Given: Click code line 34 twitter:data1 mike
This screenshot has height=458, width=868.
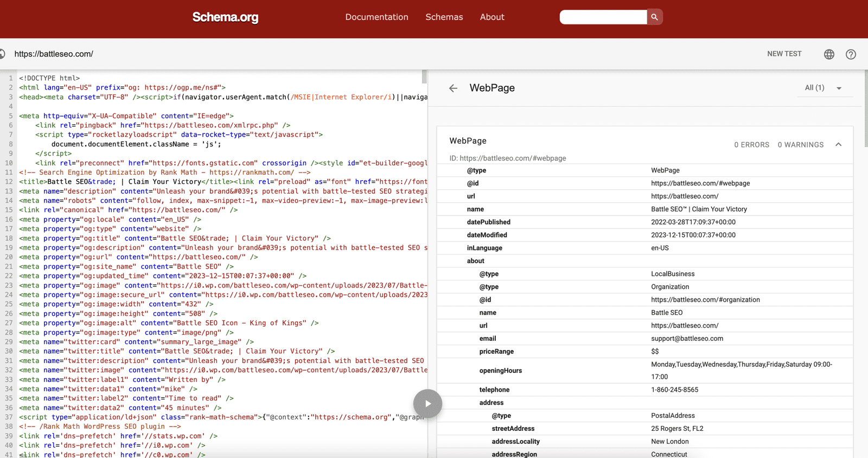Looking at the screenshot, I should [108, 389].
